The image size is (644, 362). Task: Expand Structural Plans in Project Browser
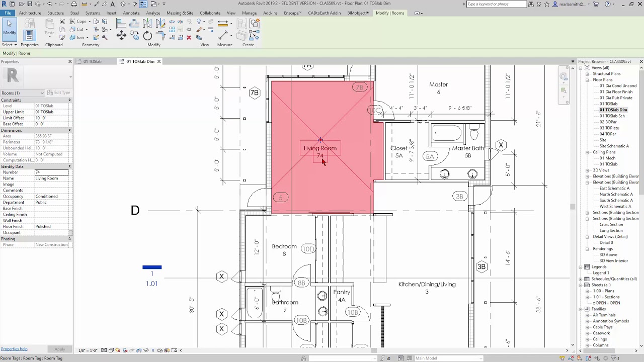point(587,74)
